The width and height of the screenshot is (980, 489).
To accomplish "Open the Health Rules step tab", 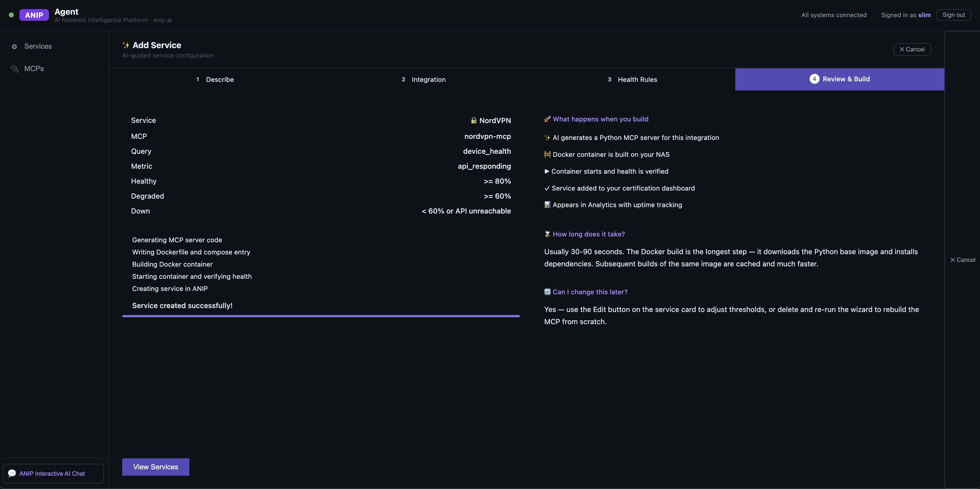I will pos(632,80).
